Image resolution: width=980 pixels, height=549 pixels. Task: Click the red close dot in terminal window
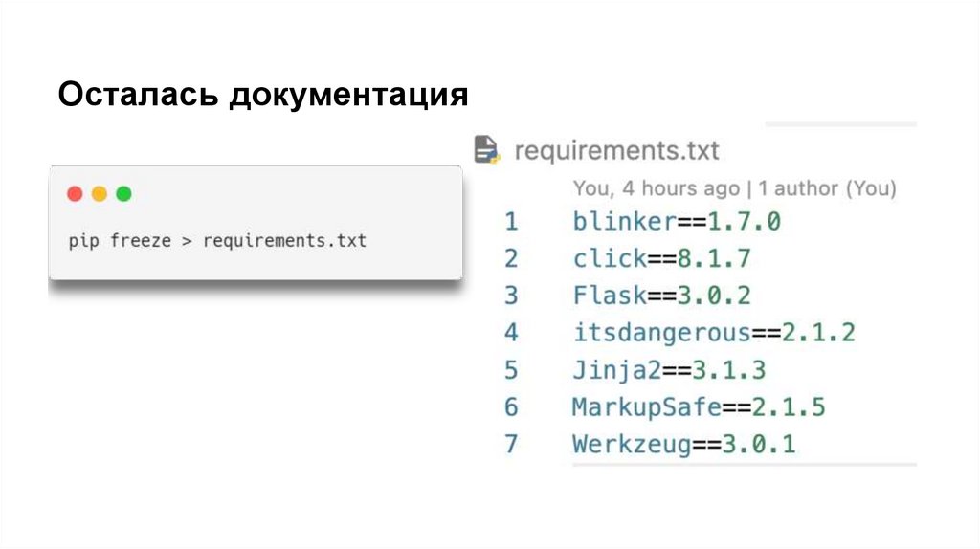[75, 194]
